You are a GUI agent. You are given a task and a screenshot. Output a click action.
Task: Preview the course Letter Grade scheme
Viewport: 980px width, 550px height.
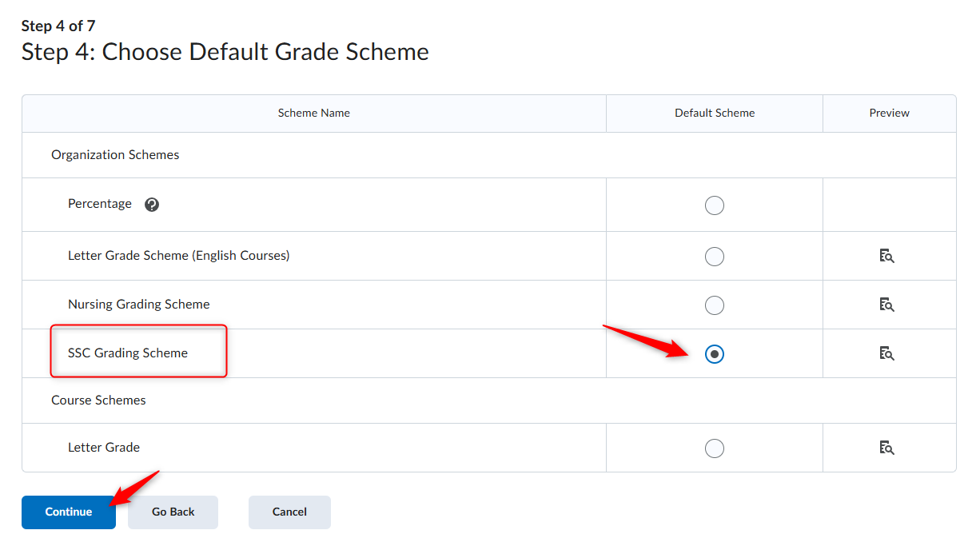pyautogui.click(x=886, y=448)
